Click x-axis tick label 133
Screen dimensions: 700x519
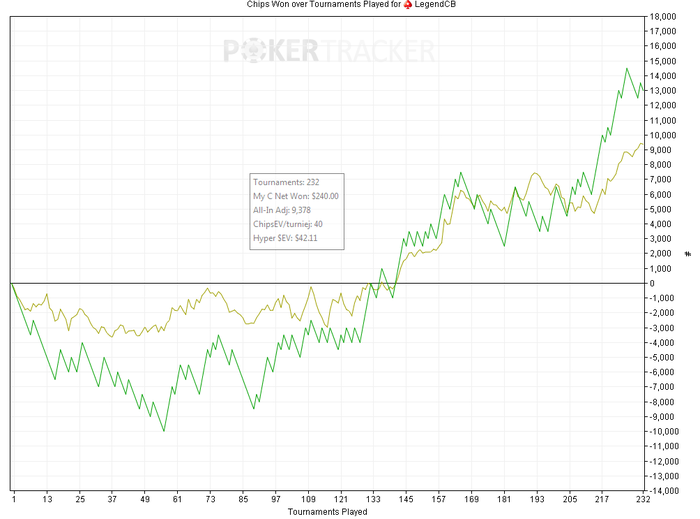point(373,499)
